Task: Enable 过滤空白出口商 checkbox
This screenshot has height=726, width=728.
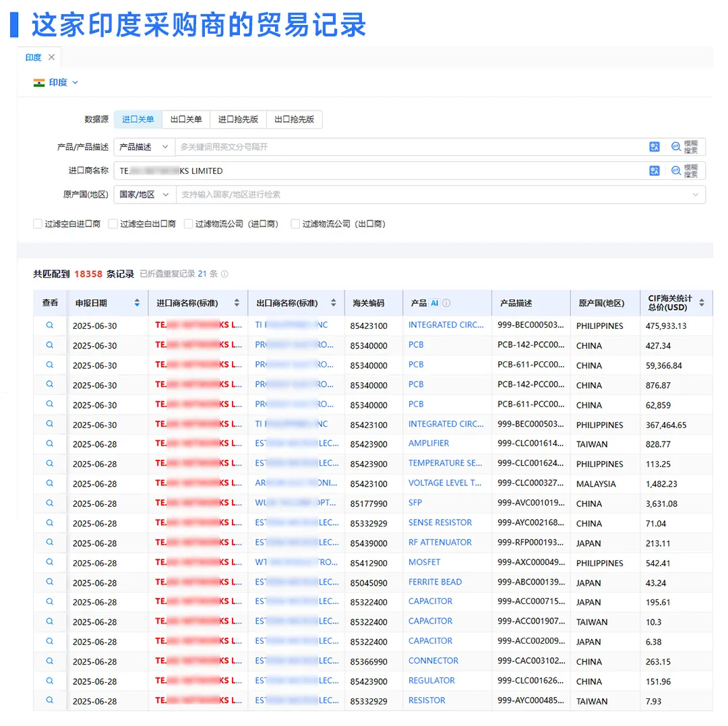Action: coord(113,224)
